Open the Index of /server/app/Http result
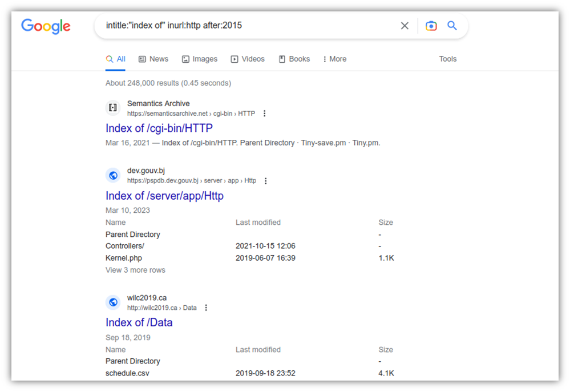 tap(164, 196)
